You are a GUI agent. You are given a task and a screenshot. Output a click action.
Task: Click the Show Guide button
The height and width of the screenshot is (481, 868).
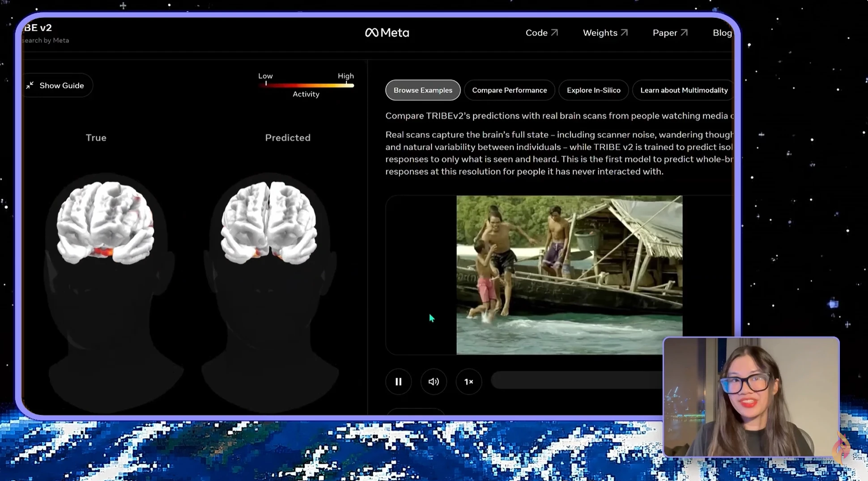(x=57, y=85)
